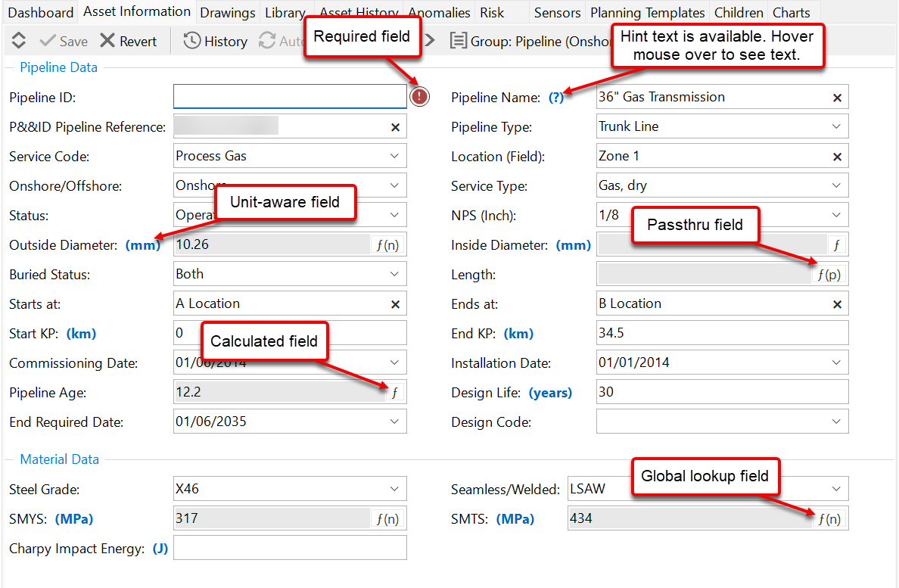Click the Charpy Impact Energy input field
The width and height of the screenshot is (899, 588).
pos(290,548)
